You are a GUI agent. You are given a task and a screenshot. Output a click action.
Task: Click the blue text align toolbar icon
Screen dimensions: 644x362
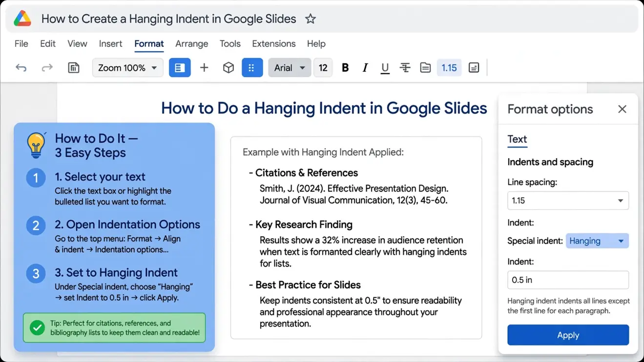180,68
